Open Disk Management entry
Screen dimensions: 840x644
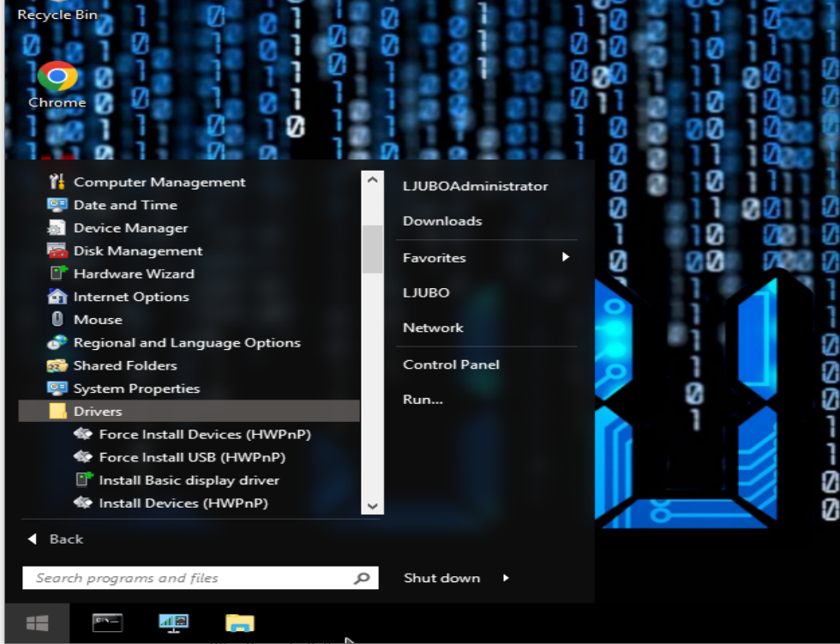(x=189, y=250)
